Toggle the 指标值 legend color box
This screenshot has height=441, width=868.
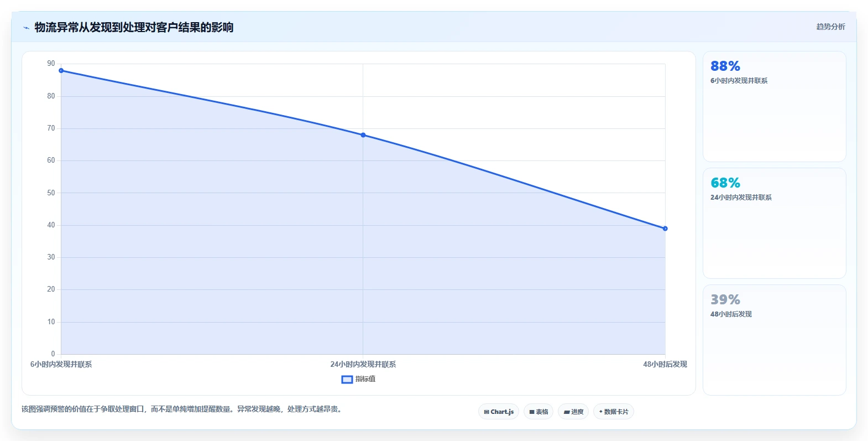(x=347, y=379)
